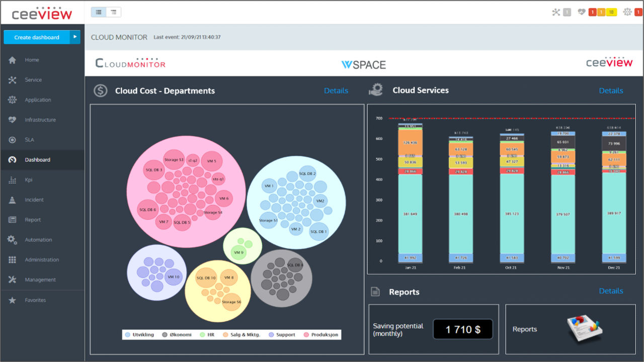Click the dollar icon beside Cloud Cost
The width and height of the screenshot is (644, 362).
[101, 90]
